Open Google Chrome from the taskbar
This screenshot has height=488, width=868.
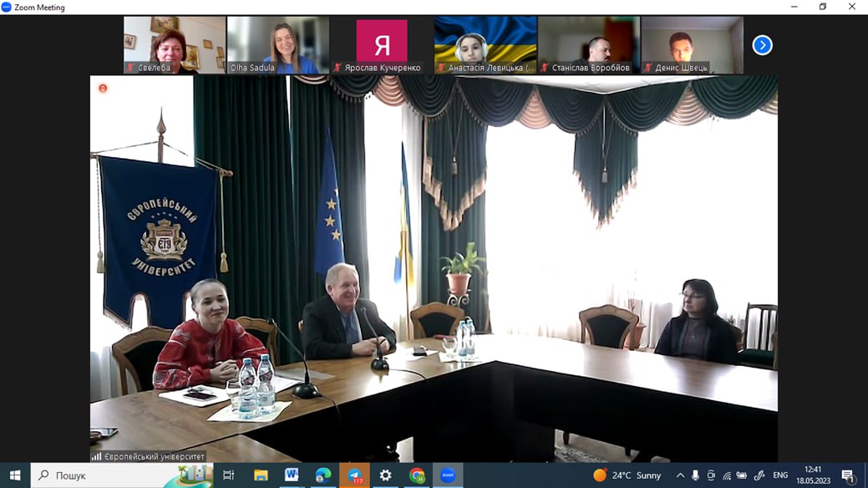(x=417, y=475)
